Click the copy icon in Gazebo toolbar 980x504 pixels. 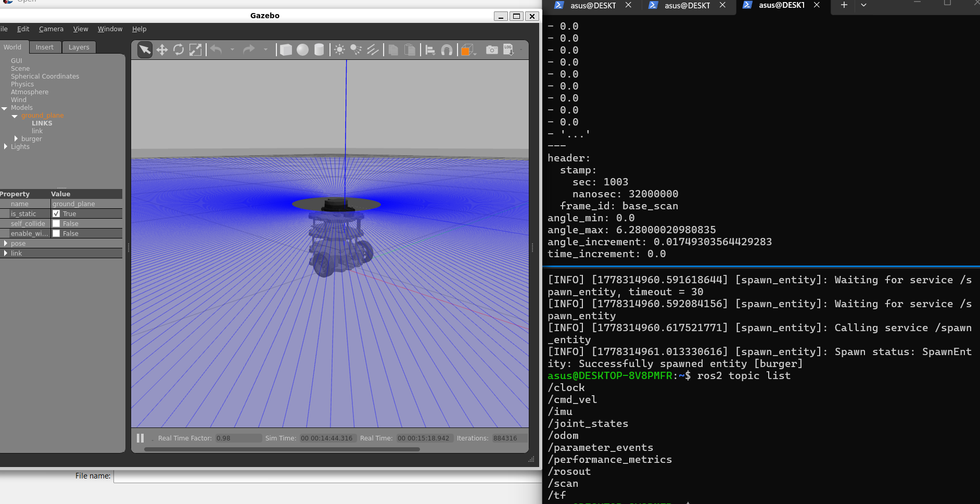click(x=393, y=49)
